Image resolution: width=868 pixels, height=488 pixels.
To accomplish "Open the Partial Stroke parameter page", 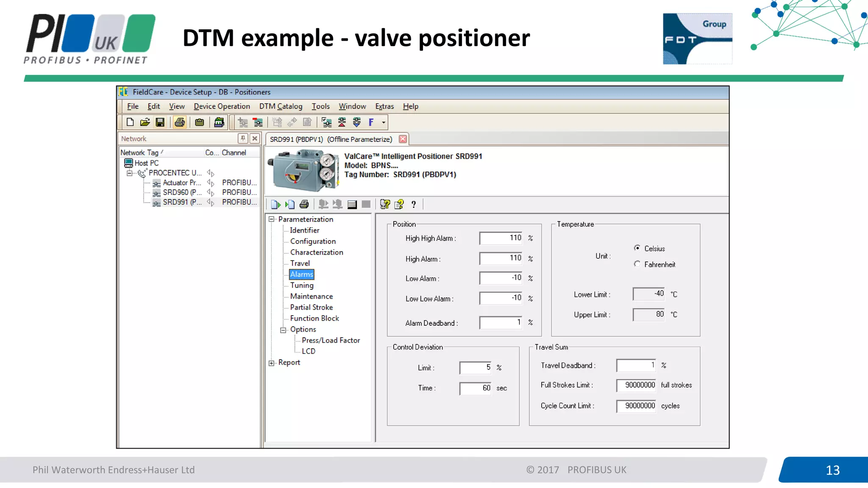I will click(312, 308).
